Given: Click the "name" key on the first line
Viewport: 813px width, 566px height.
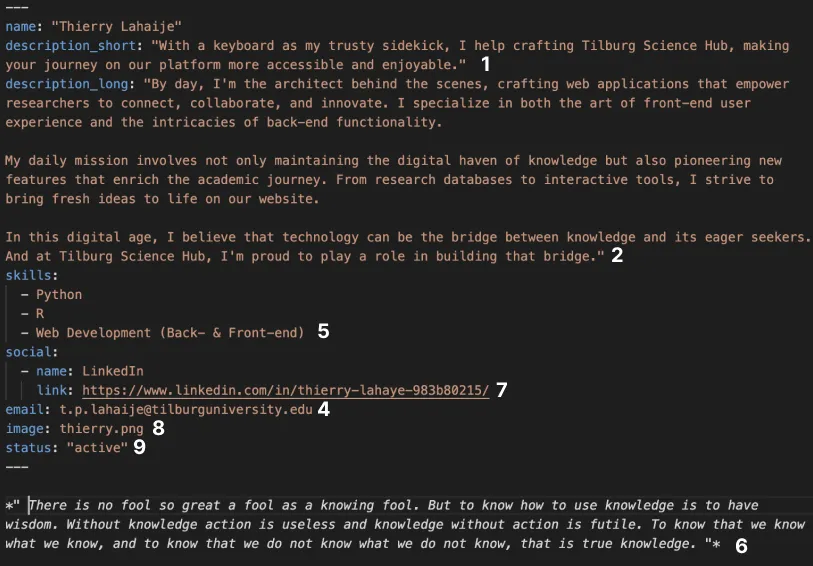Looking at the screenshot, I should [21, 27].
